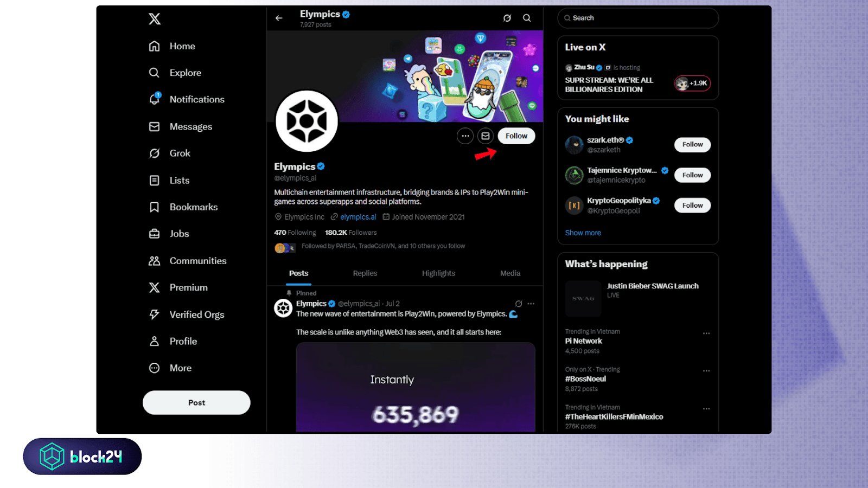Click the Grok icon in the profile header
This screenshot has width=868, height=488.
pos(507,18)
